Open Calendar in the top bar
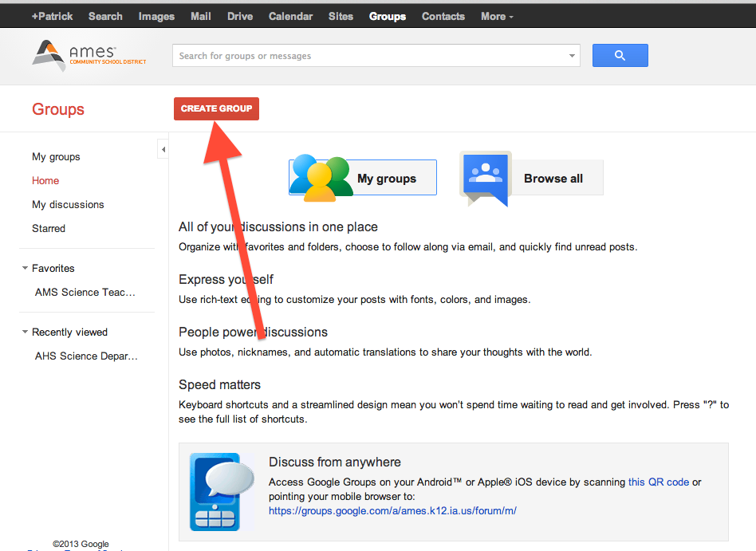The image size is (756, 551). click(291, 17)
